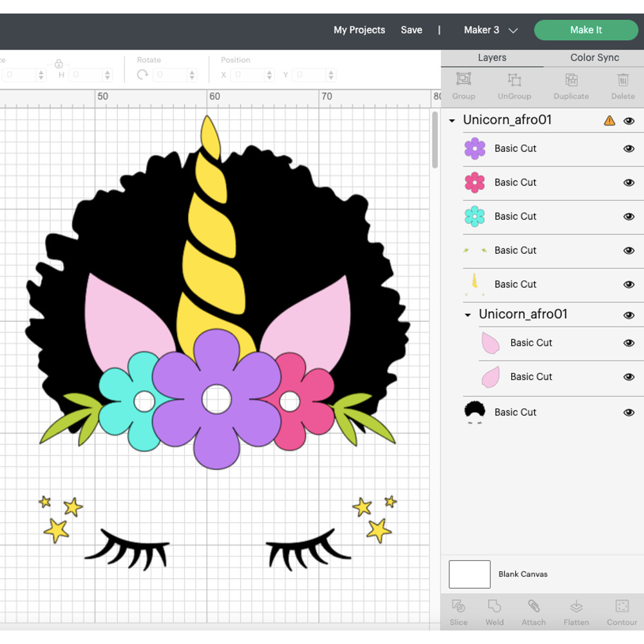Open the Maker 3 machine dropdown
The width and height of the screenshot is (644, 644).
(x=491, y=30)
